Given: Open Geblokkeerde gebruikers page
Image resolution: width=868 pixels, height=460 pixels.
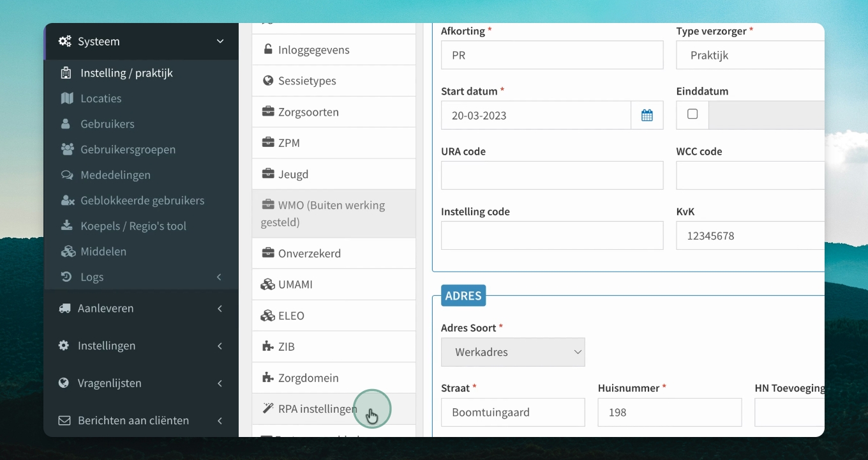Looking at the screenshot, I should [x=142, y=201].
